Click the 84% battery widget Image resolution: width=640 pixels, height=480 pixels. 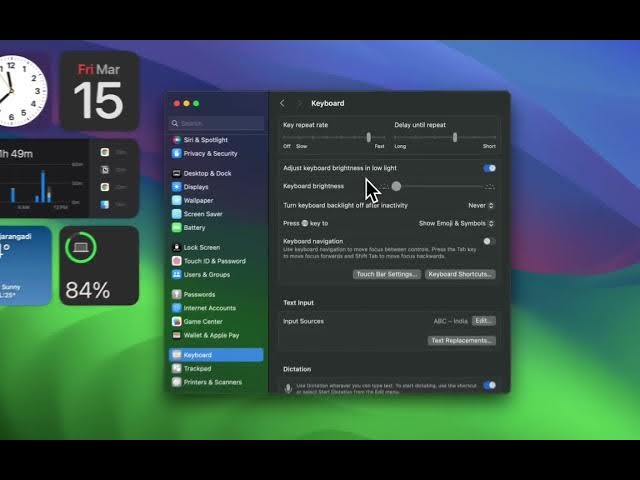[99, 265]
